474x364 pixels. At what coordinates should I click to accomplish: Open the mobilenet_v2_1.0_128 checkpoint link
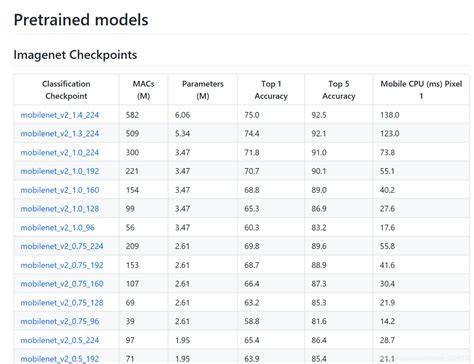click(x=60, y=209)
